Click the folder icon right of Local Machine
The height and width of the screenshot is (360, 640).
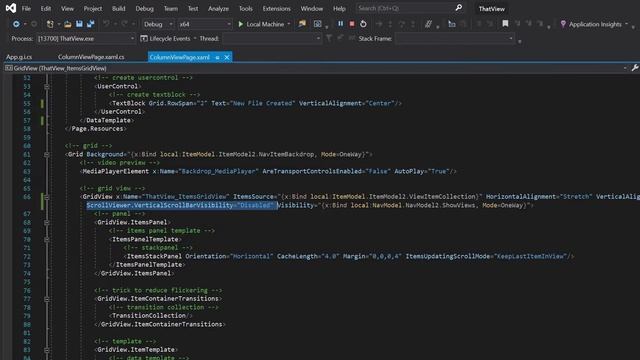pos(302,24)
